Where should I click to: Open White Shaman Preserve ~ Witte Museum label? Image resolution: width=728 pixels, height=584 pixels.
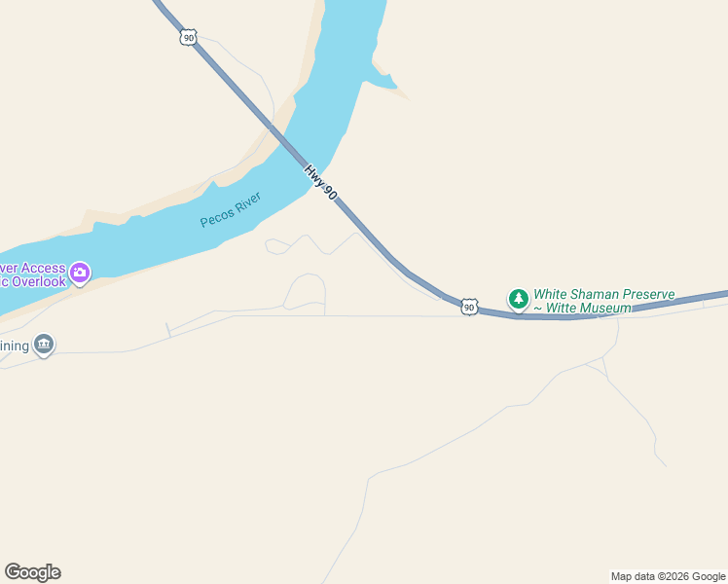tap(603, 301)
